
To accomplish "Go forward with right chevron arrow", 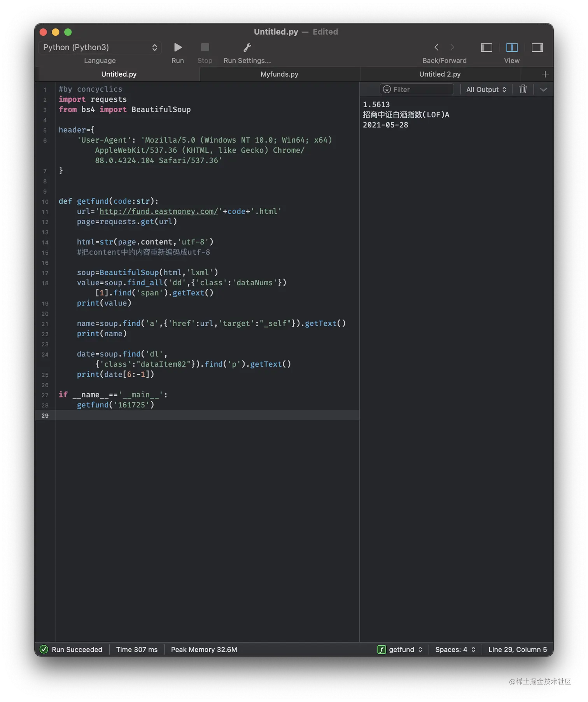I will pyautogui.click(x=452, y=47).
